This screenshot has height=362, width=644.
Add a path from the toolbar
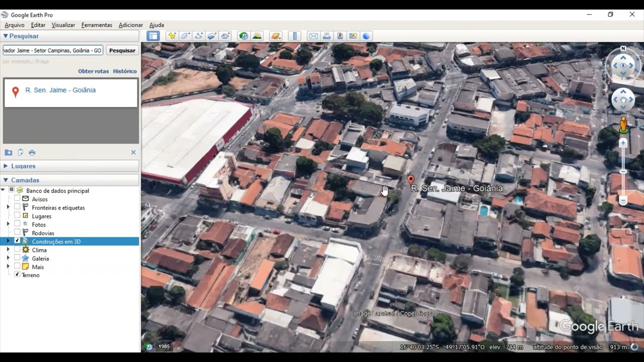tap(199, 36)
